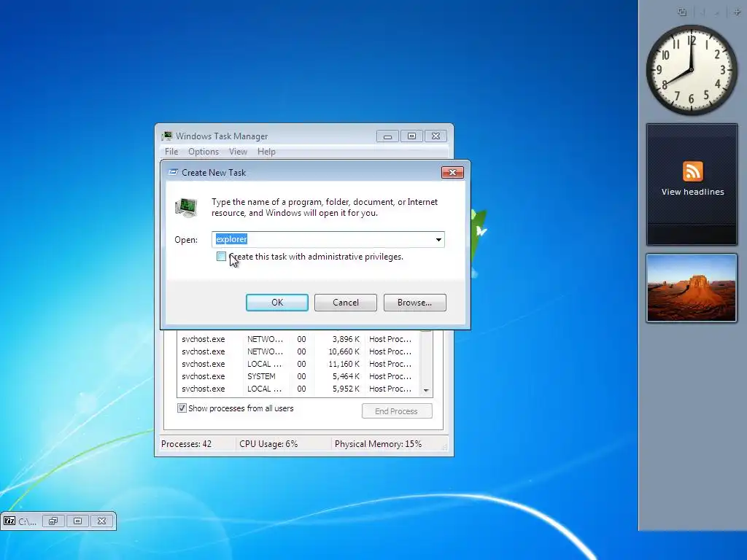The height and width of the screenshot is (560, 747).
Task: Click the analog clock gadget
Action: (692, 70)
